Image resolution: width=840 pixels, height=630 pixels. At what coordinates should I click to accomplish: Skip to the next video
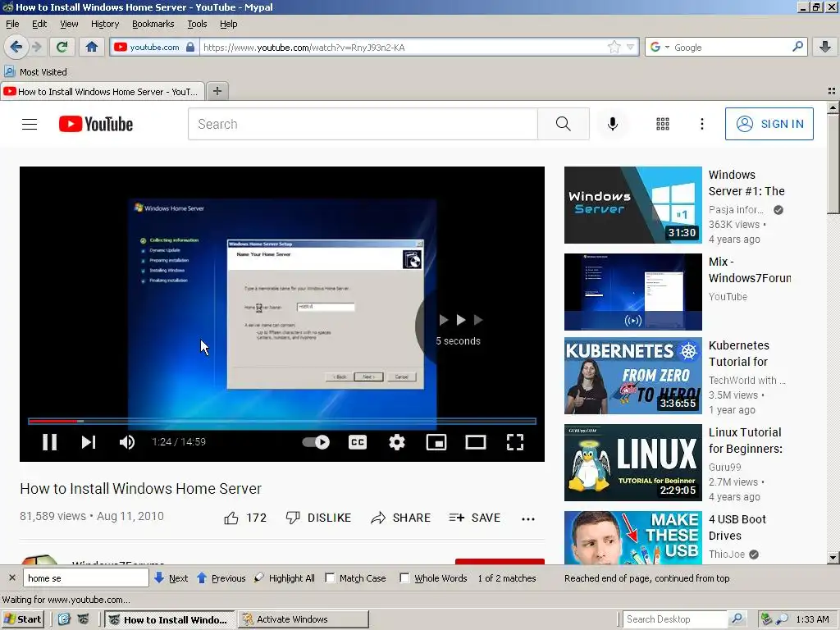89,442
